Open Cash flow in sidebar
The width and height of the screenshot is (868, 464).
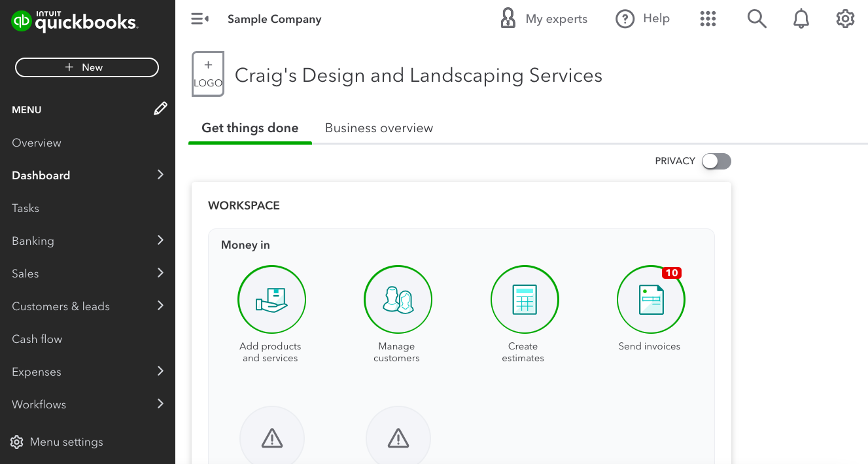click(37, 339)
